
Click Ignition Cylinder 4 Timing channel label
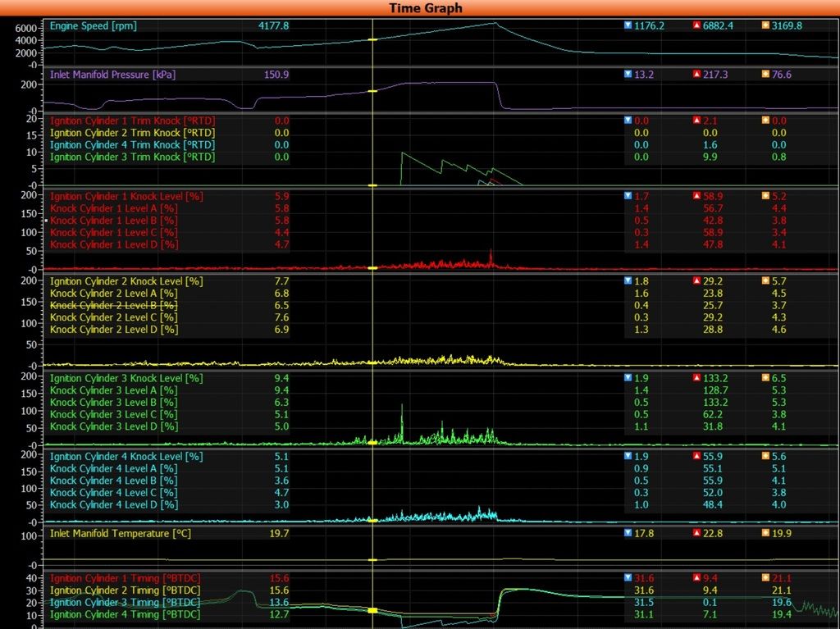(x=125, y=614)
